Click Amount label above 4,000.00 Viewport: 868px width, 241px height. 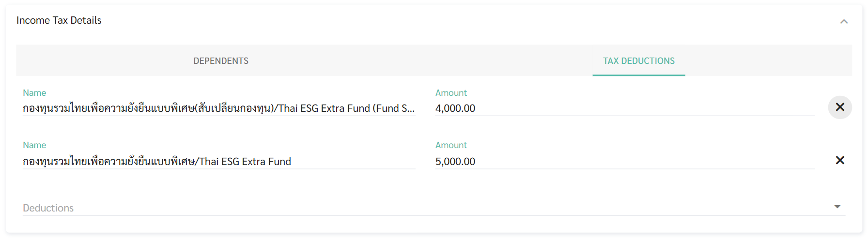[x=451, y=92]
